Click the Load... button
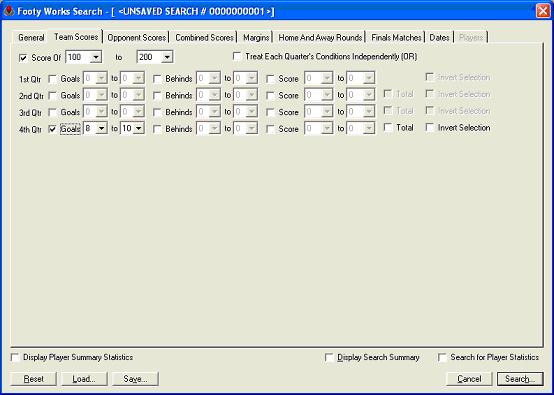Viewport: 554px width, 395px height. pos(84,379)
